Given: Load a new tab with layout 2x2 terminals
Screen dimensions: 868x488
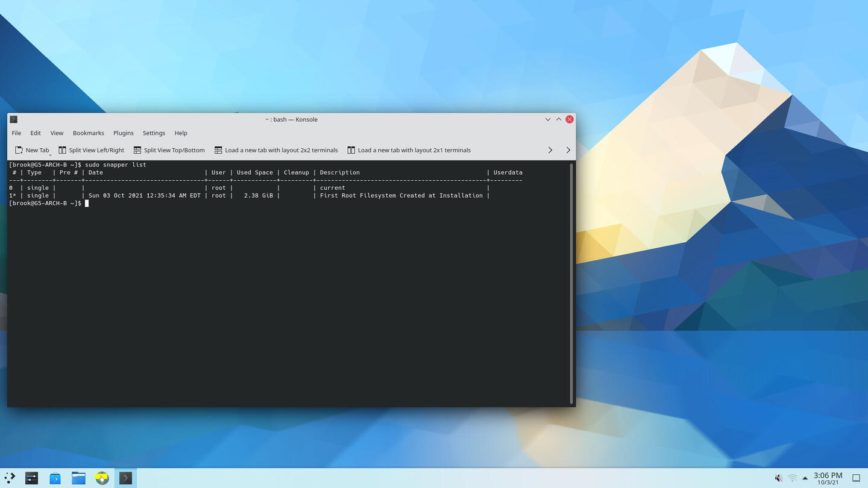Looking at the screenshot, I should click(276, 150).
